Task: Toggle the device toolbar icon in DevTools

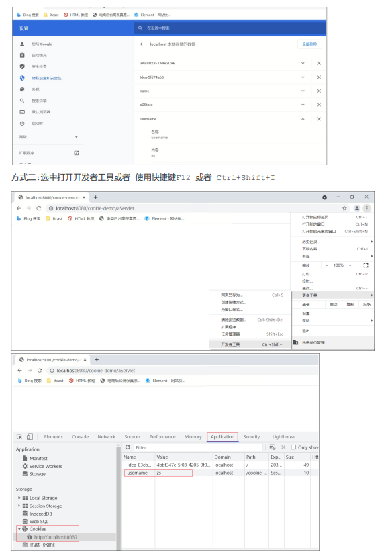Action: pyautogui.click(x=30, y=436)
